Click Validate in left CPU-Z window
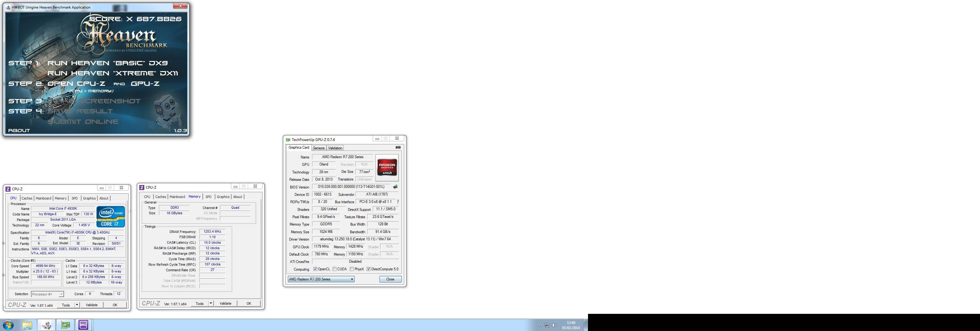Viewport: 980px width, 331px height. click(92, 305)
